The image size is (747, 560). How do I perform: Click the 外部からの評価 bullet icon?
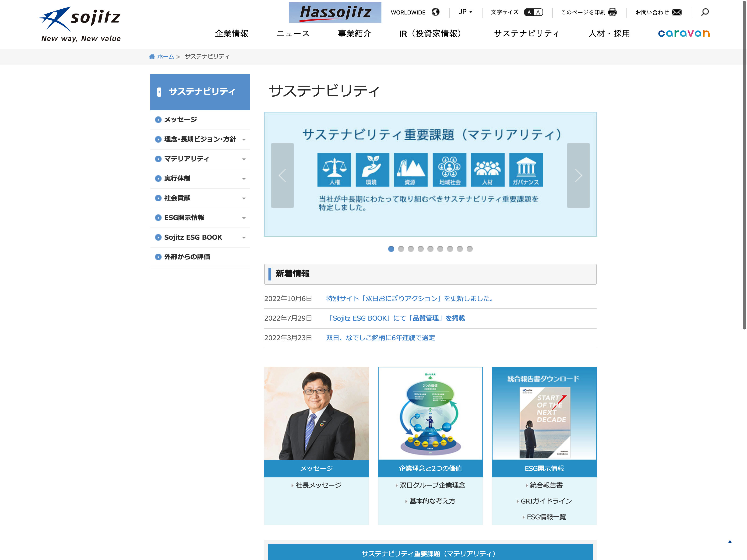(158, 257)
